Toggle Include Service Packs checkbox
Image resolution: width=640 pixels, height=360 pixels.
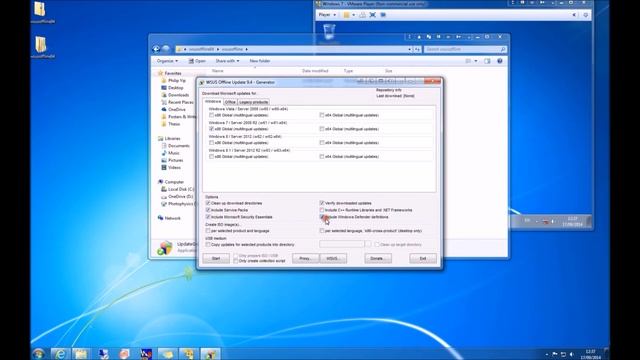[x=208, y=210]
